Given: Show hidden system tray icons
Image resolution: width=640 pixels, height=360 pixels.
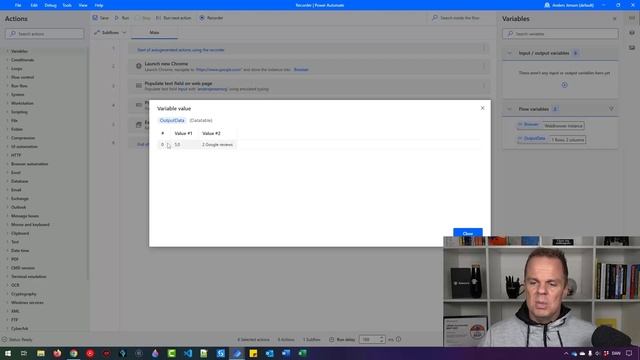Looking at the screenshot, I should coord(566,353).
